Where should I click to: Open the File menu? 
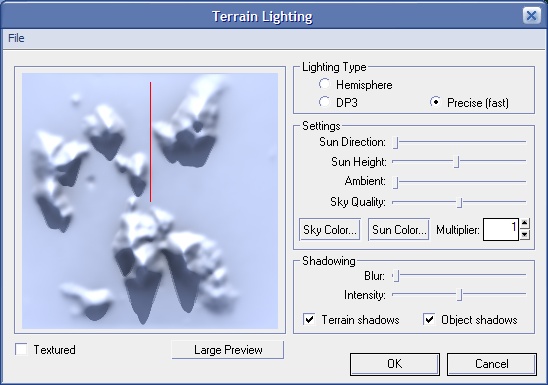point(16,38)
